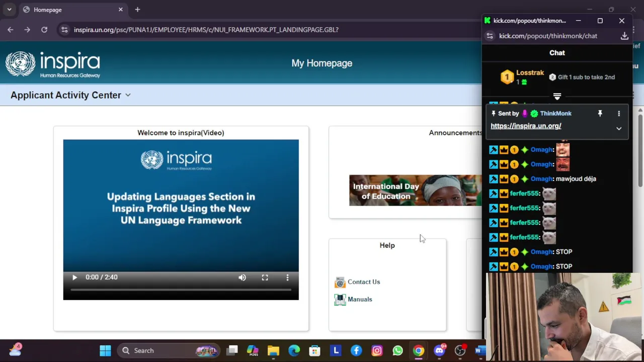Click the Announcements heading
Image resolution: width=644 pixels, height=362 pixels.
click(x=455, y=133)
